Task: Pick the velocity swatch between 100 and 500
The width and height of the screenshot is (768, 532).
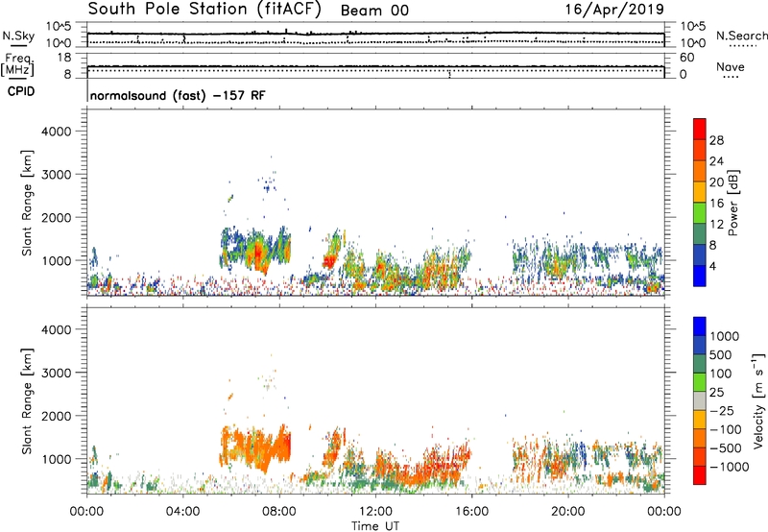Action: [x=700, y=364]
